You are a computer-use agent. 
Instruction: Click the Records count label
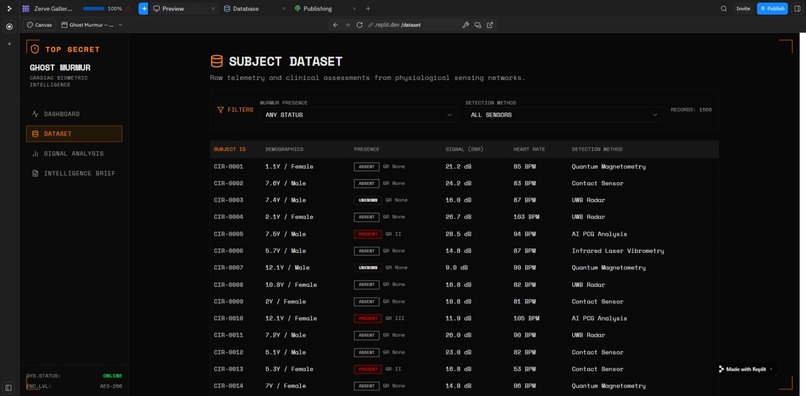point(691,110)
